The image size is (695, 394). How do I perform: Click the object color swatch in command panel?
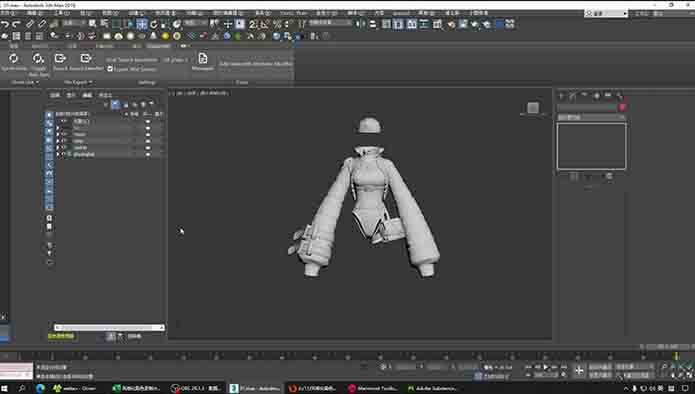tap(622, 107)
